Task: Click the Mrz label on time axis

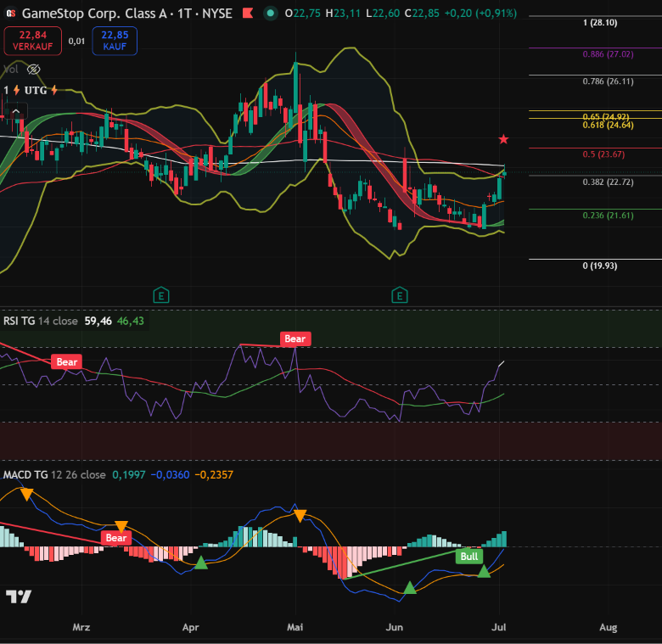Action: 81,627
